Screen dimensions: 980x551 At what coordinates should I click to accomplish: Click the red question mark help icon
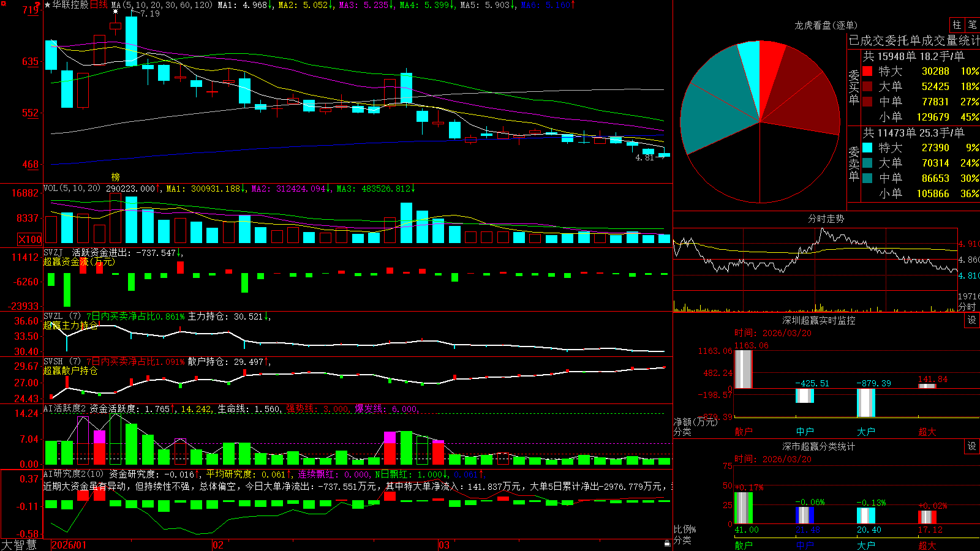[x=37, y=5]
